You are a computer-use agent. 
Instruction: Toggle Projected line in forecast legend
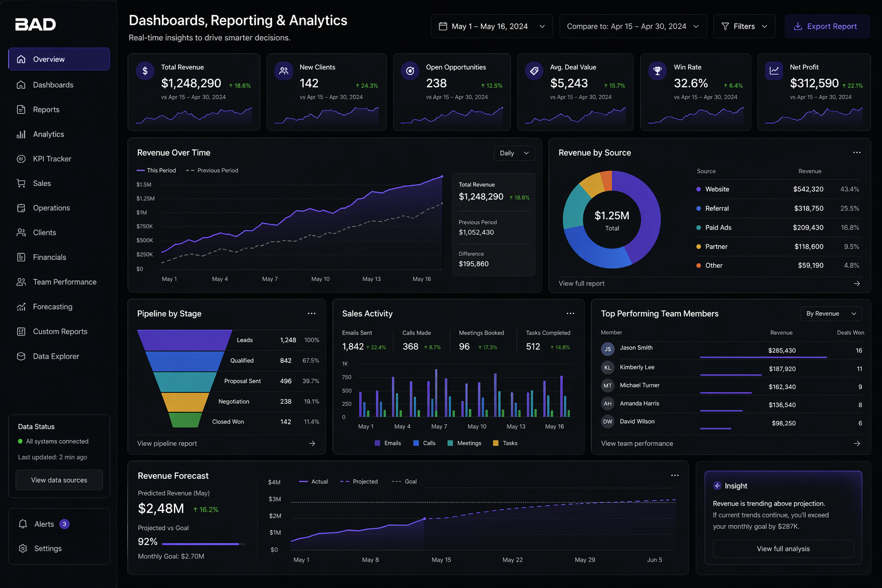tap(359, 482)
